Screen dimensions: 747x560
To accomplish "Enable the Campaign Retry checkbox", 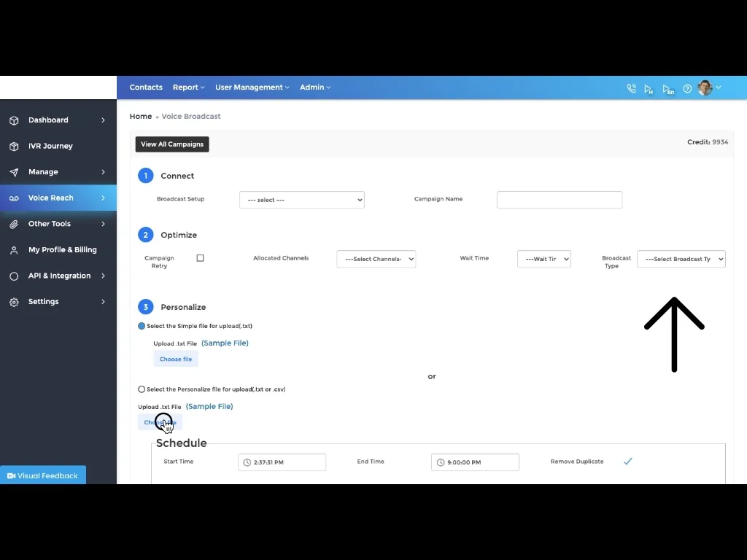I will point(200,258).
